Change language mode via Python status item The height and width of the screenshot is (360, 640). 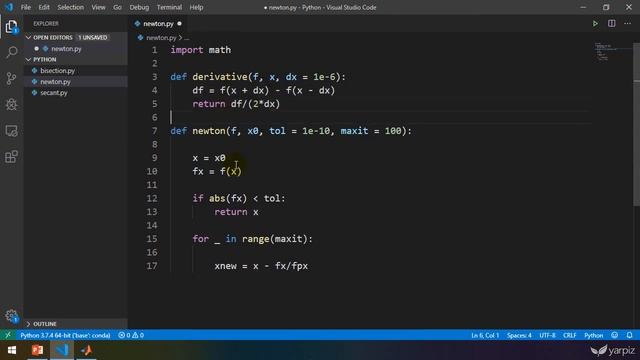(593, 335)
